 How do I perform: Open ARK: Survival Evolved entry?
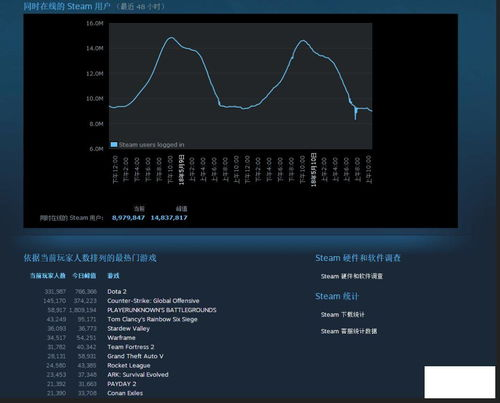point(138,375)
